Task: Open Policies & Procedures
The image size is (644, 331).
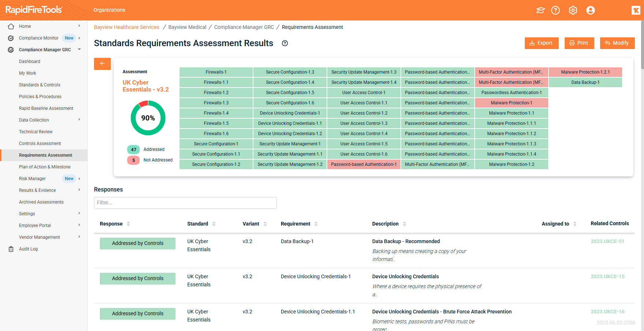Action: click(40, 97)
